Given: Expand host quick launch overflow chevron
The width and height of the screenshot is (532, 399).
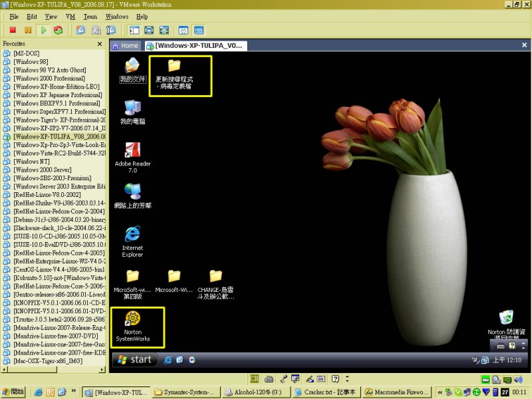Looking at the screenshot, I should (73, 391).
